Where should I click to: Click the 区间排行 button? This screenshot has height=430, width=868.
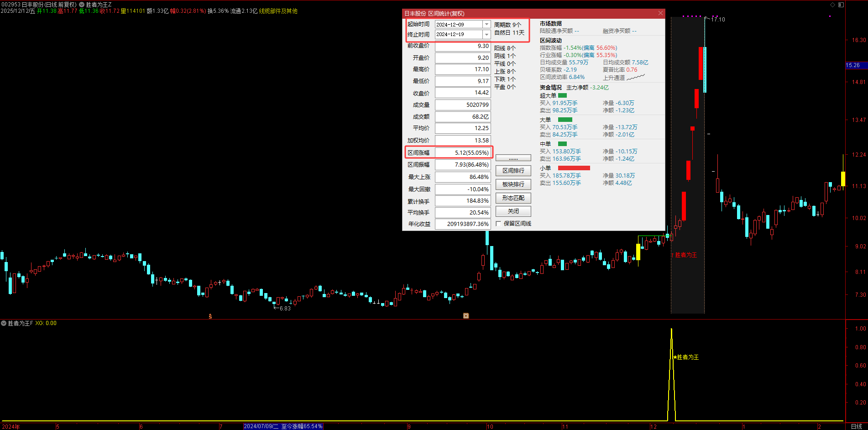pos(513,171)
